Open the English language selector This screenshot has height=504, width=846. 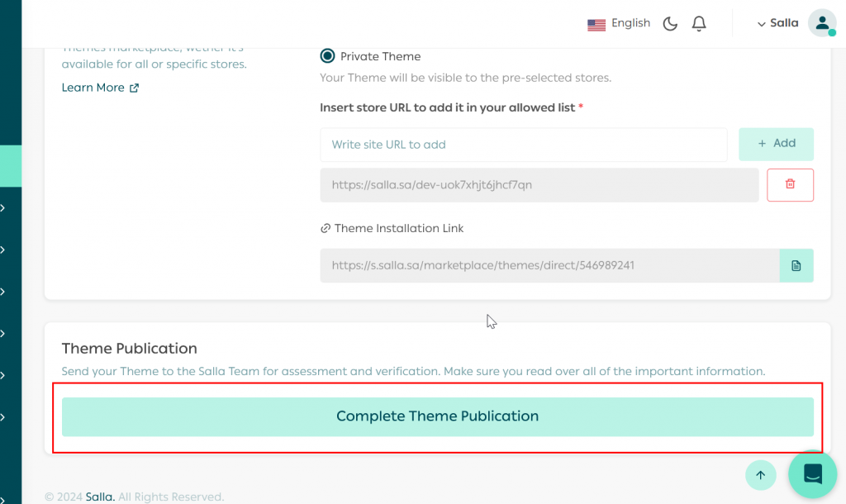(x=630, y=23)
